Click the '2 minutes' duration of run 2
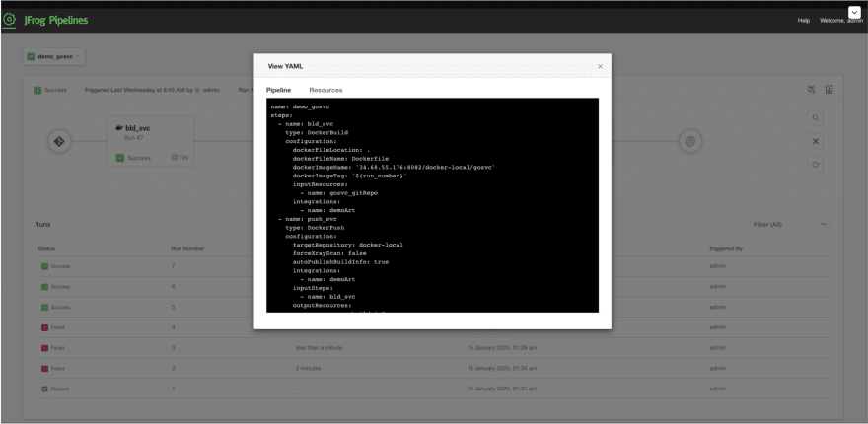Image resolution: width=868 pixels, height=424 pixels. 309,368
